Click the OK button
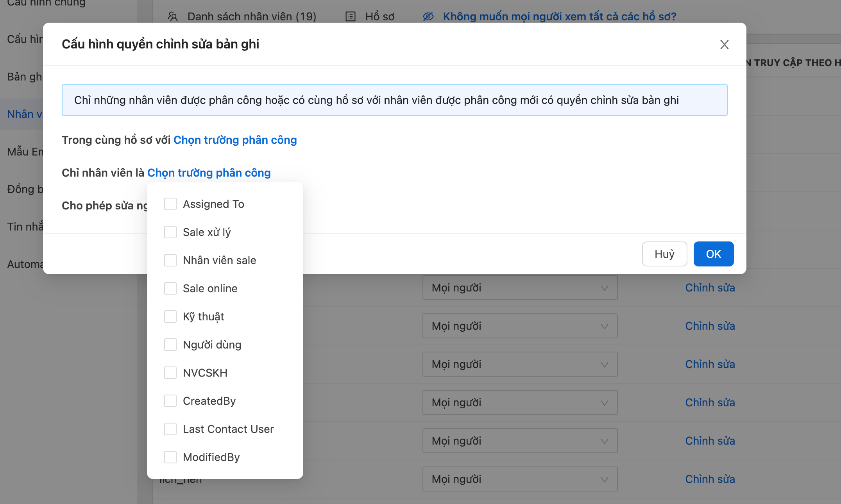This screenshot has width=841, height=504. pos(713,254)
